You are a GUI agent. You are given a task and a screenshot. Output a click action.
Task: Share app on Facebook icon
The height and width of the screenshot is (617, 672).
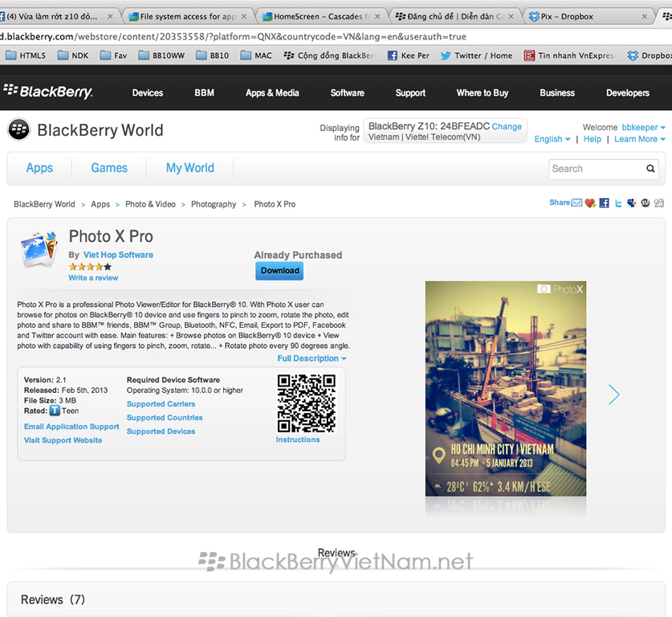(x=605, y=202)
